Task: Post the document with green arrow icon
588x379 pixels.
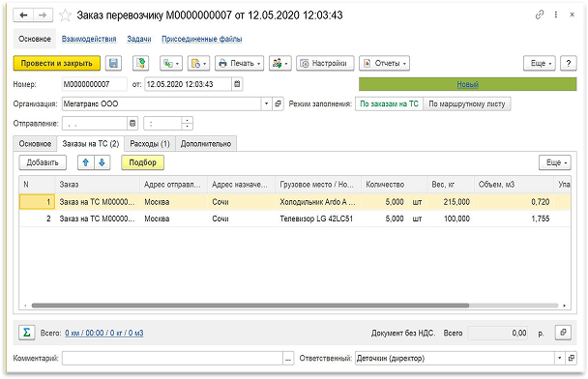Action: (140, 64)
